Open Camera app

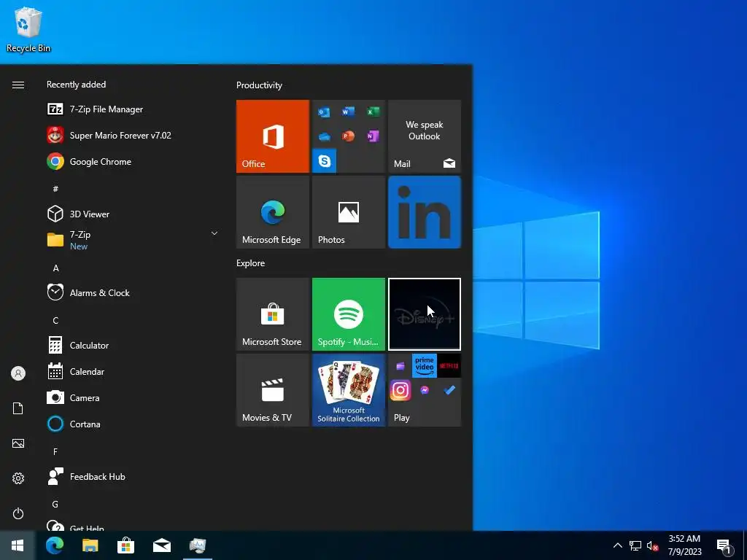[x=133, y=397]
